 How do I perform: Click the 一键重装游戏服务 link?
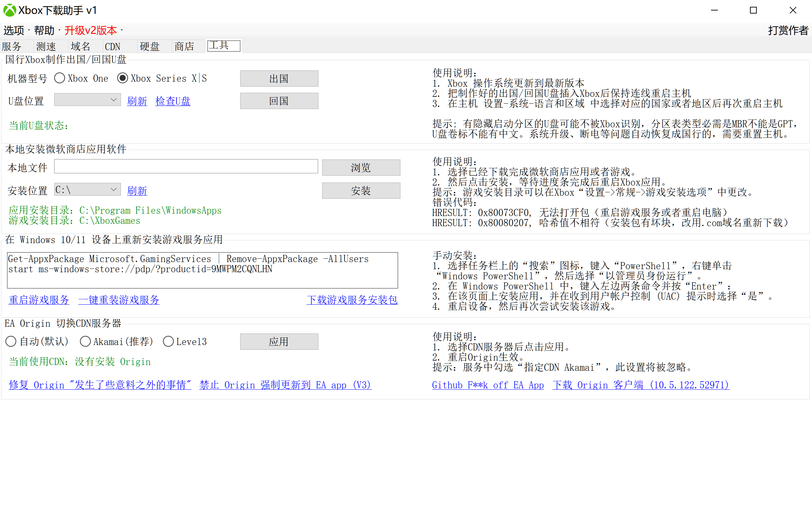coord(119,300)
